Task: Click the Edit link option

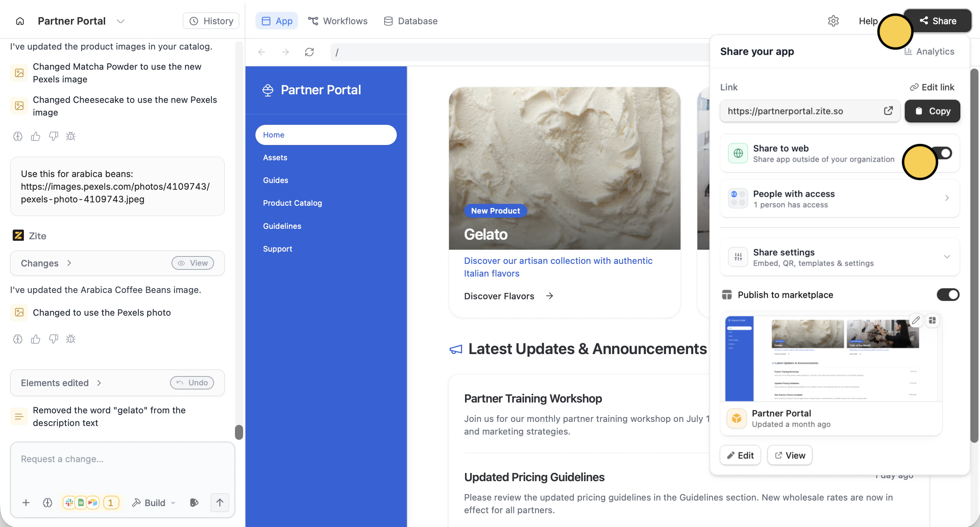Action: click(932, 87)
